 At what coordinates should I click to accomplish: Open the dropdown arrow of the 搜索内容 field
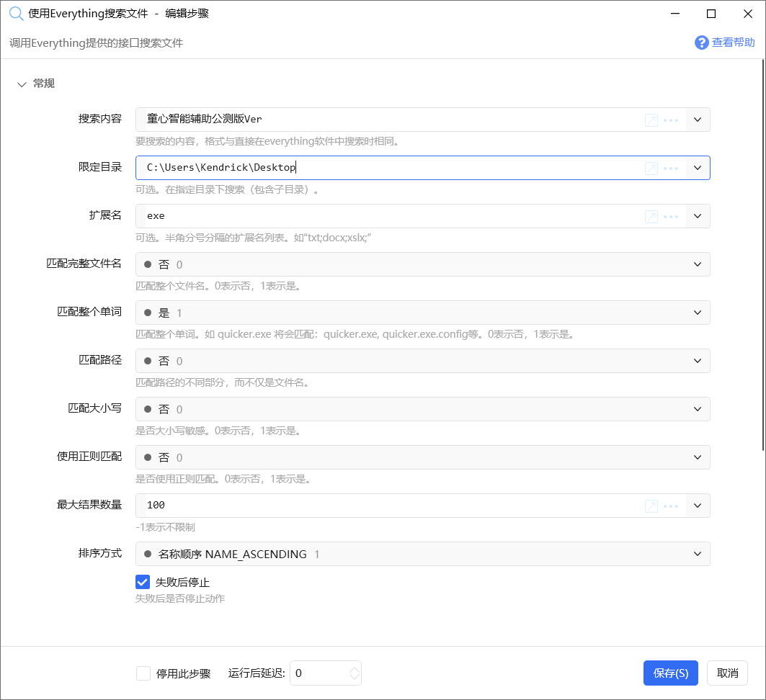[698, 120]
